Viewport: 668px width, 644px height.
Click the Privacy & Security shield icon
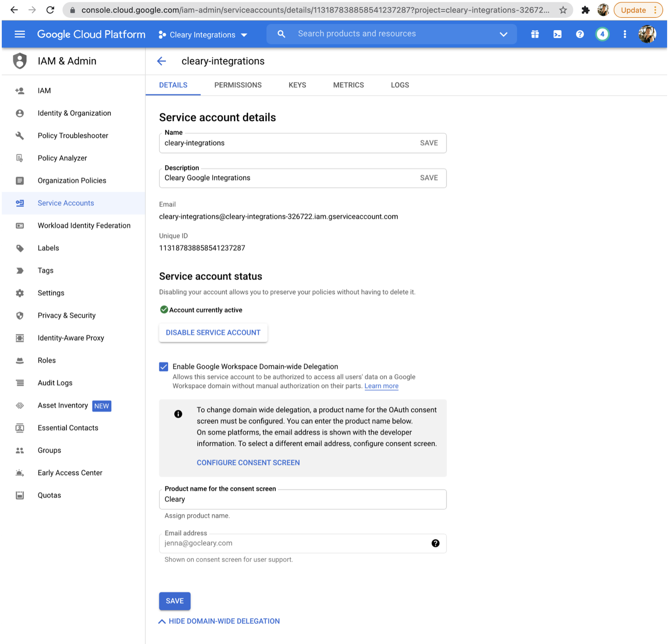click(20, 315)
